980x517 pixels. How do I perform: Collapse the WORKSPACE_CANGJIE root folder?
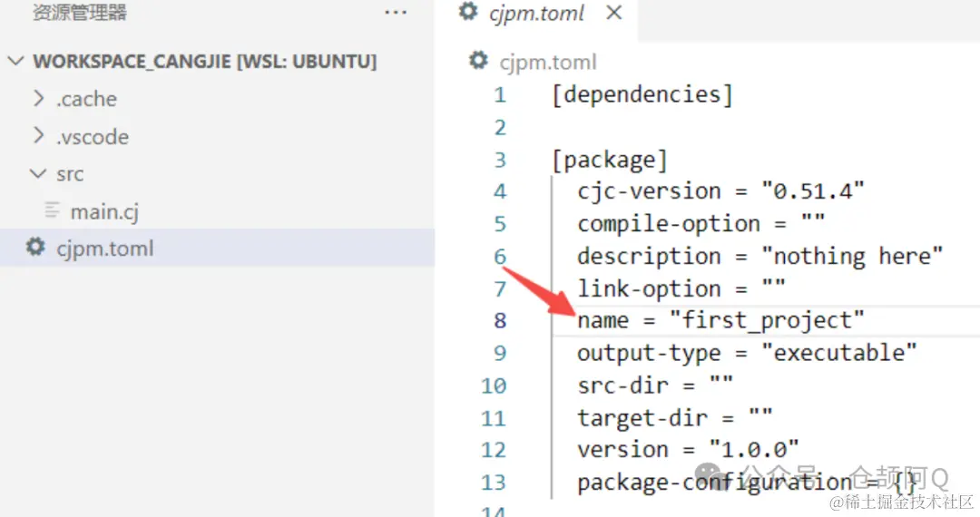15,61
